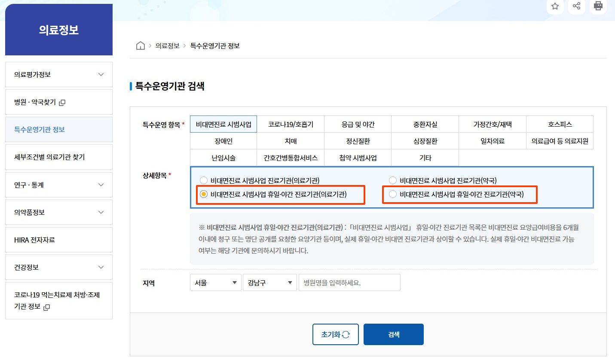The image size is (615, 364).
Task: Click the share icon
Action: pyautogui.click(x=577, y=6)
